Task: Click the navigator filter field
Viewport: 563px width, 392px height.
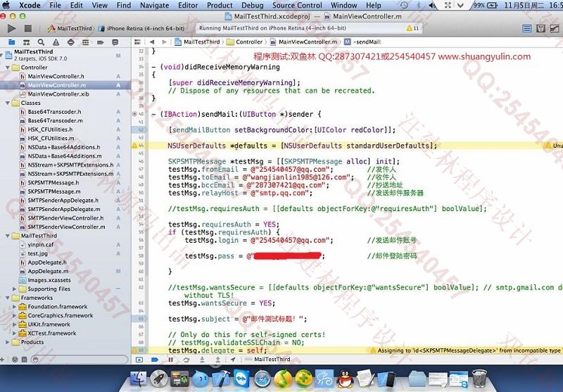Action: click(79, 359)
